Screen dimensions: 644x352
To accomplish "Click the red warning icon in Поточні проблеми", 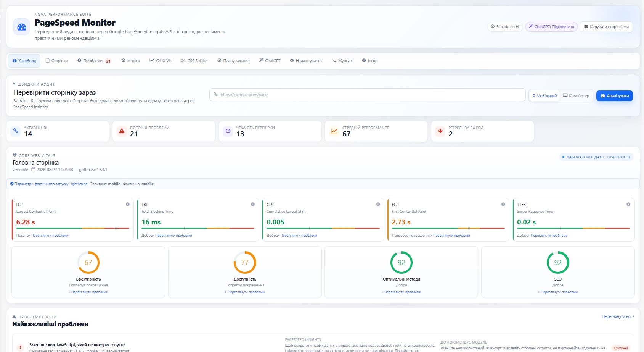I will click(122, 131).
